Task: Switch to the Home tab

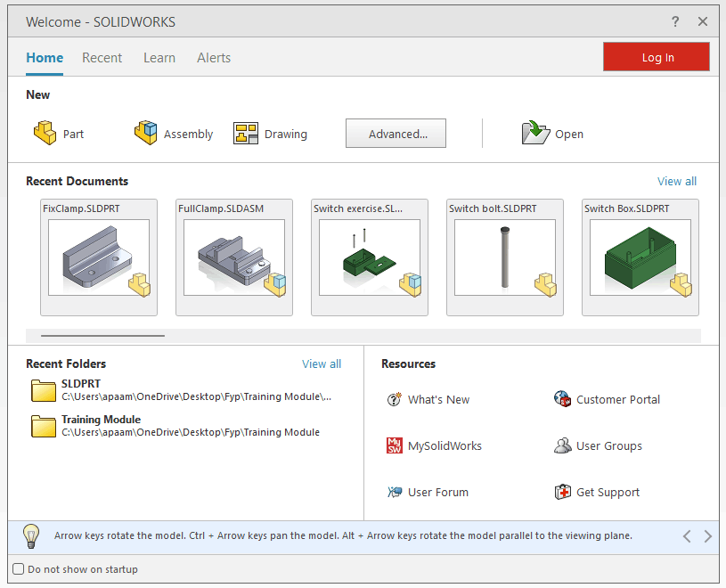Action: click(x=45, y=58)
